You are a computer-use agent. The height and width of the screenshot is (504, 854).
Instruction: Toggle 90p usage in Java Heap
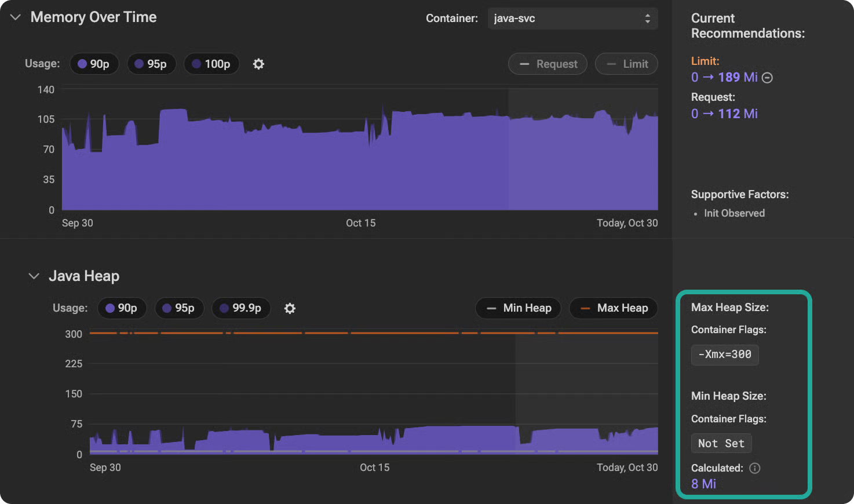coord(122,308)
